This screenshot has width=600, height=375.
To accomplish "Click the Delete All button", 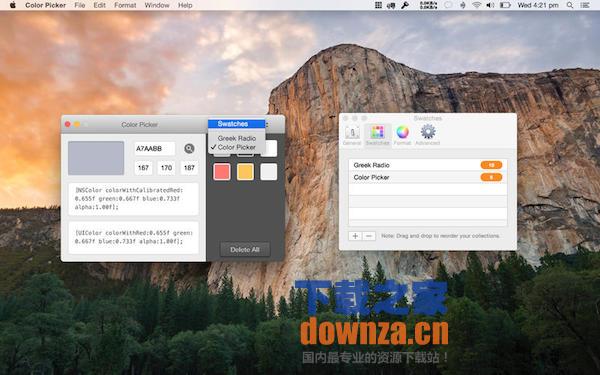I will pos(245,249).
